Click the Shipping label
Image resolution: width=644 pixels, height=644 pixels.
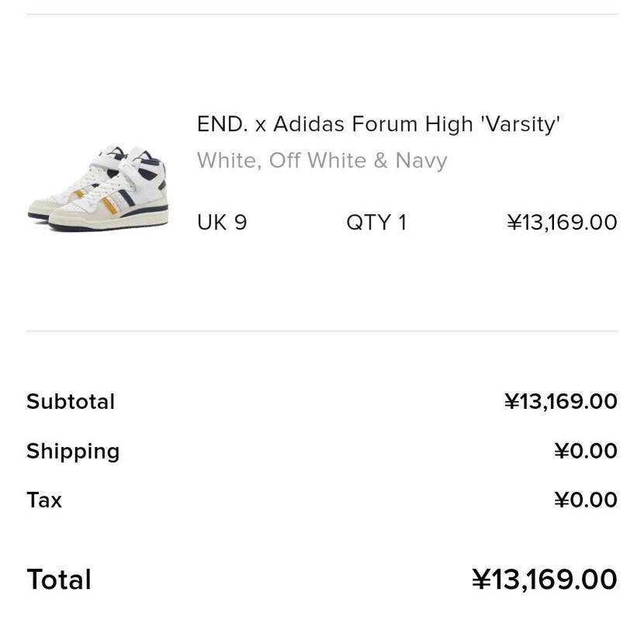click(x=73, y=452)
